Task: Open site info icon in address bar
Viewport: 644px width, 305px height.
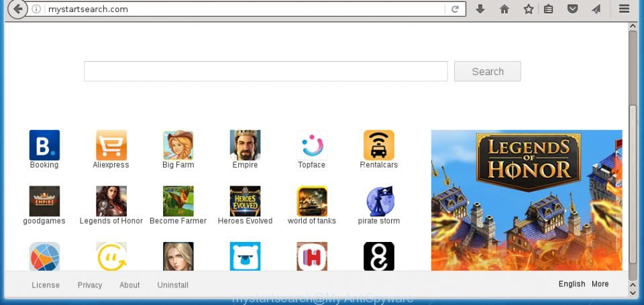Action: pyautogui.click(x=36, y=9)
